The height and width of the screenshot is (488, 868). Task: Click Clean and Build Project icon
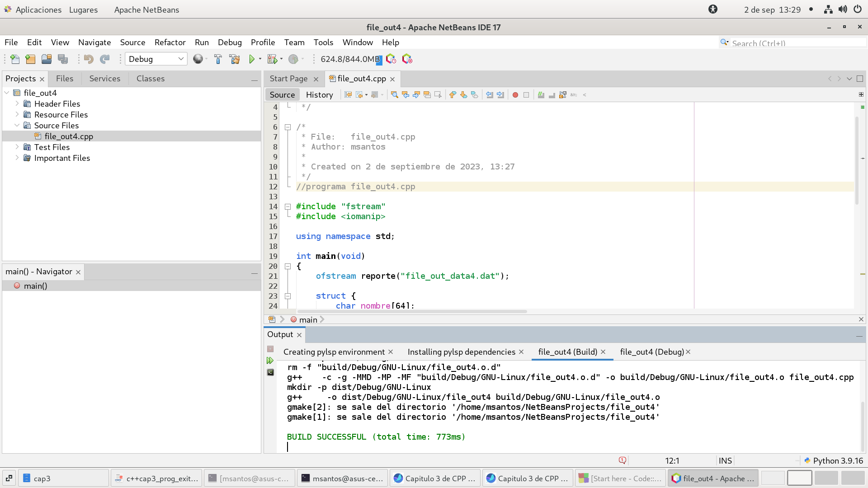click(235, 59)
